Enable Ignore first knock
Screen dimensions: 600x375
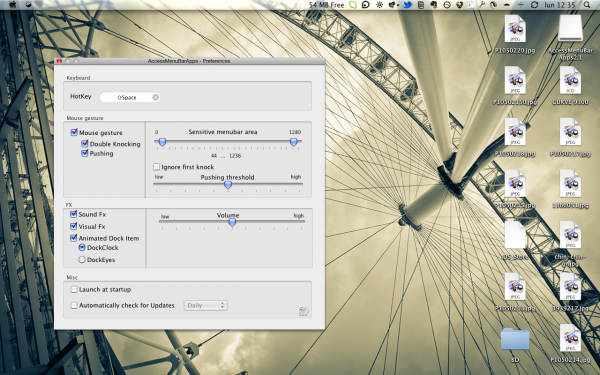click(x=157, y=167)
